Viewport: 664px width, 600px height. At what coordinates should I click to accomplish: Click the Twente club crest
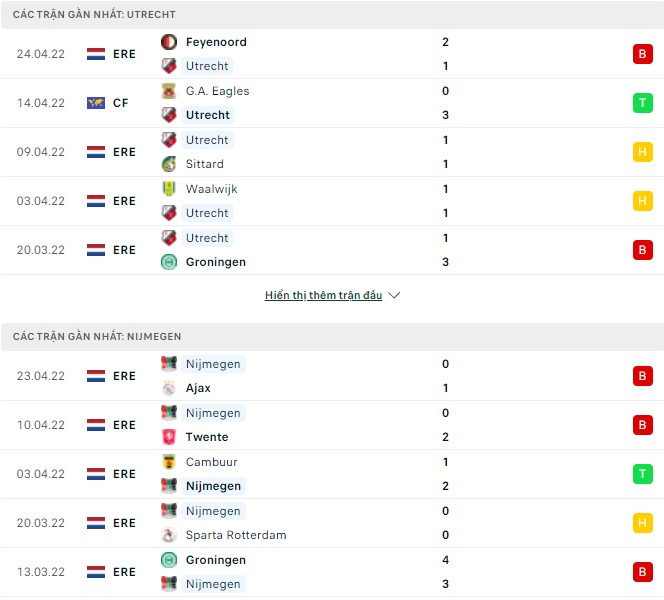168,437
